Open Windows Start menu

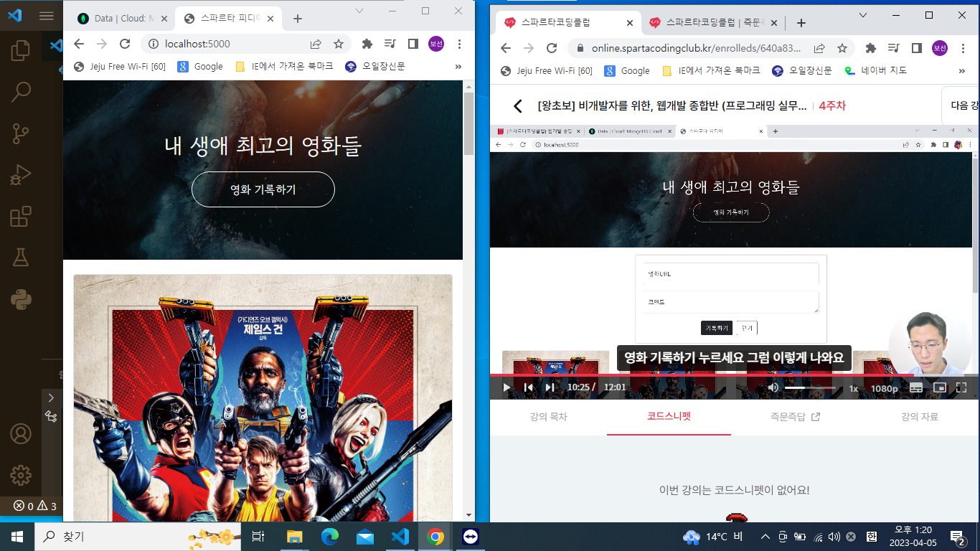17,537
